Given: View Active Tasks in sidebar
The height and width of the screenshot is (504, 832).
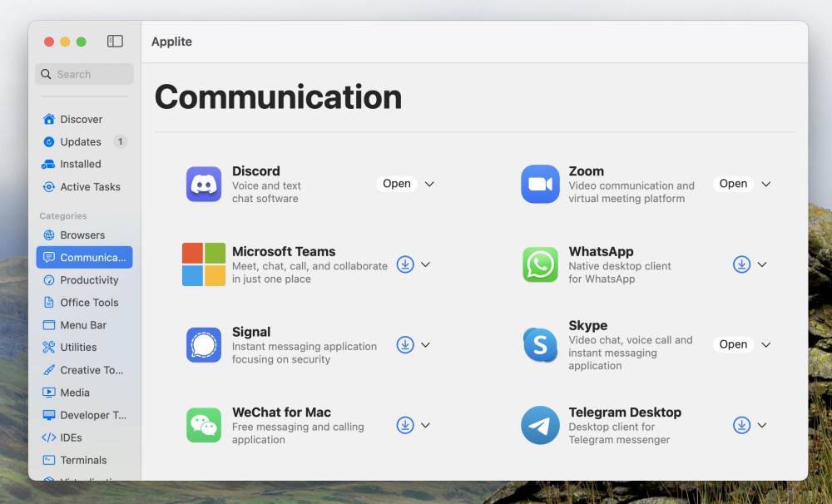Looking at the screenshot, I should 84,187.
